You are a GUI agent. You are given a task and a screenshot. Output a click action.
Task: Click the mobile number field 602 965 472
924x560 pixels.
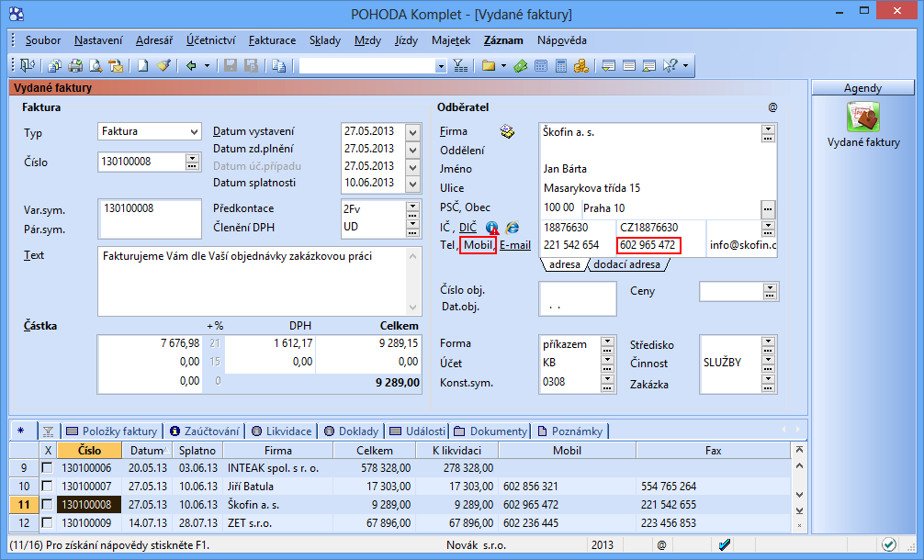tap(648, 245)
